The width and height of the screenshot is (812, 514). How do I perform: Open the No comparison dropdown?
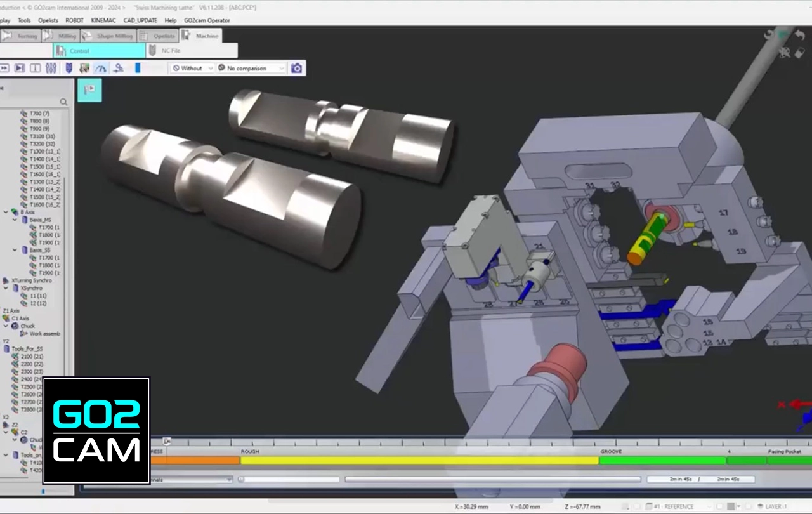pos(252,68)
